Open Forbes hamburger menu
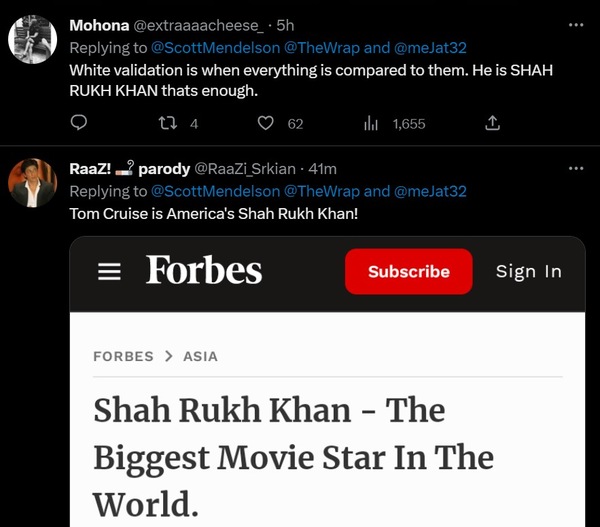This screenshot has width=600, height=527. [x=109, y=272]
